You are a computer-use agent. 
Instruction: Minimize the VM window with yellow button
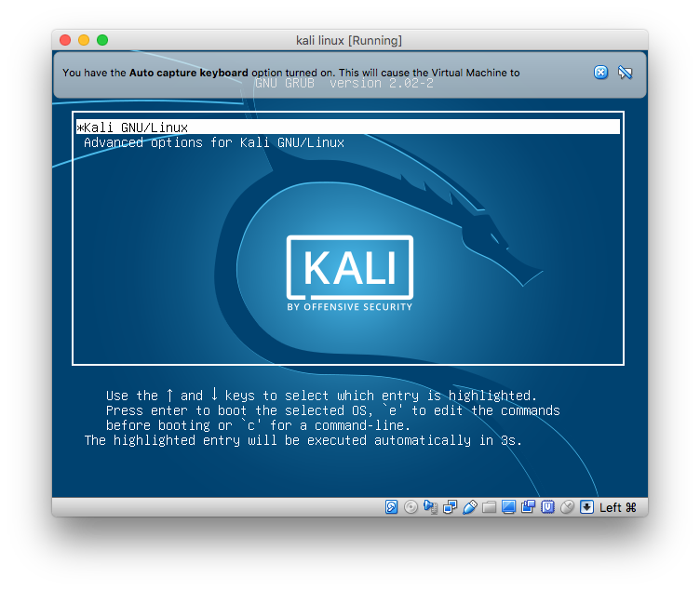click(x=84, y=40)
